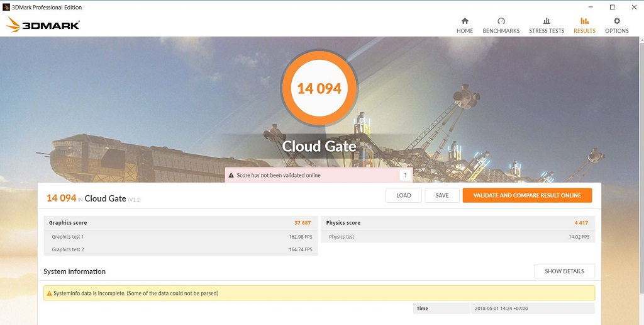Click 'Score has not been validated online'
The image size is (644, 325).
(x=279, y=175)
